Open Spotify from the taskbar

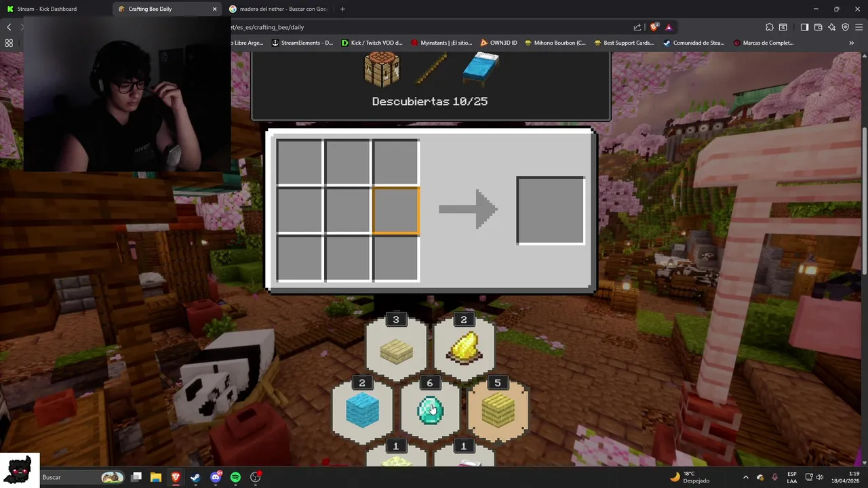tap(235, 477)
